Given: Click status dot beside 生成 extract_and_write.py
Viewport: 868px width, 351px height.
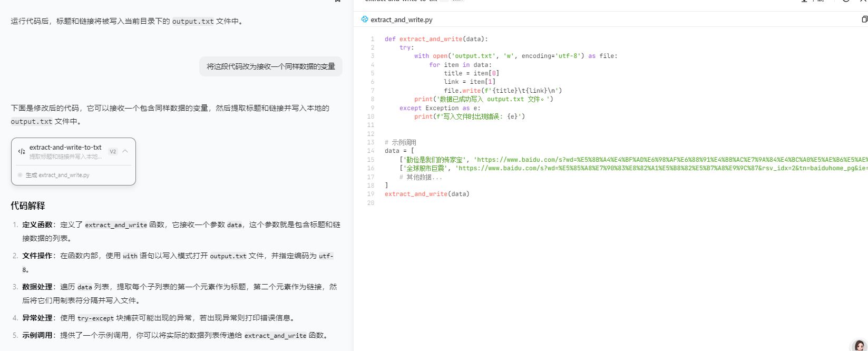Looking at the screenshot, I should [20, 175].
